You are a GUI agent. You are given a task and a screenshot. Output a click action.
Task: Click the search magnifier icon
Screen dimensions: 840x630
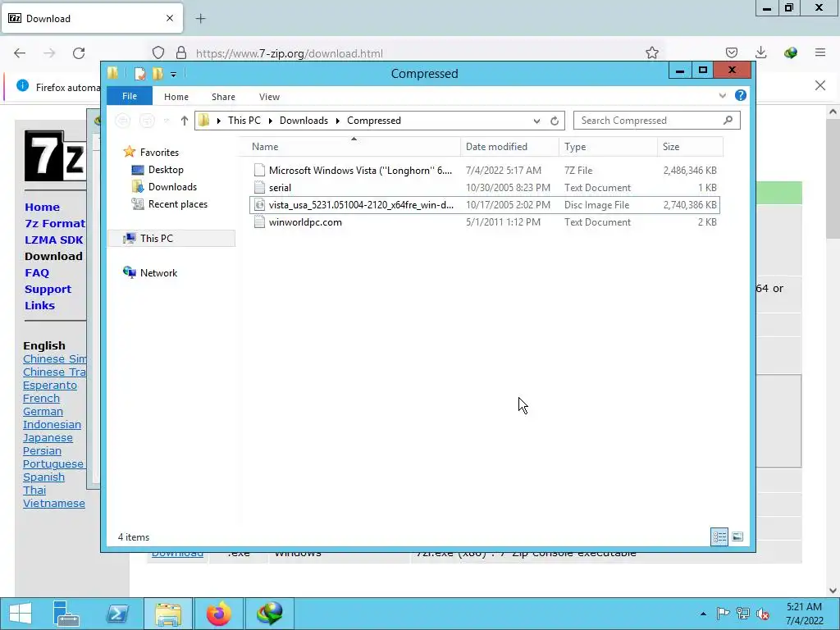(728, 120)
